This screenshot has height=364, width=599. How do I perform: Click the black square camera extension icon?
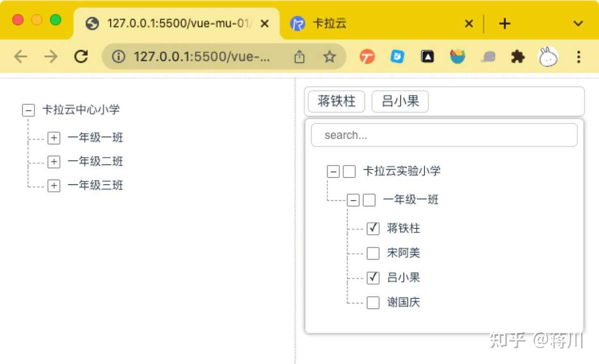click(427, 56)
